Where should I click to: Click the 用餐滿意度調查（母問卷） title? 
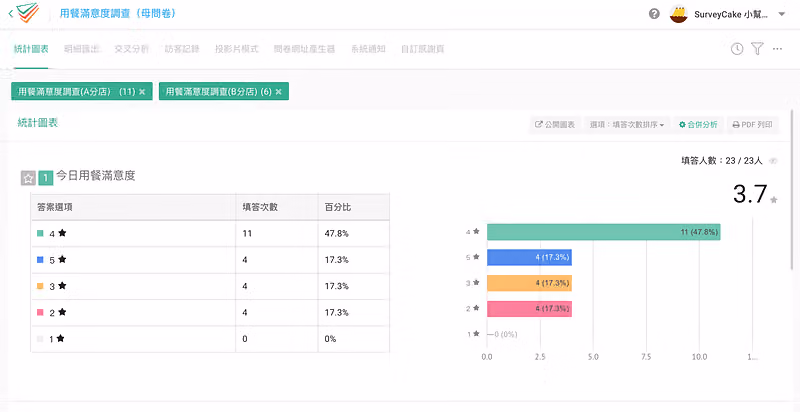[118, 13]
